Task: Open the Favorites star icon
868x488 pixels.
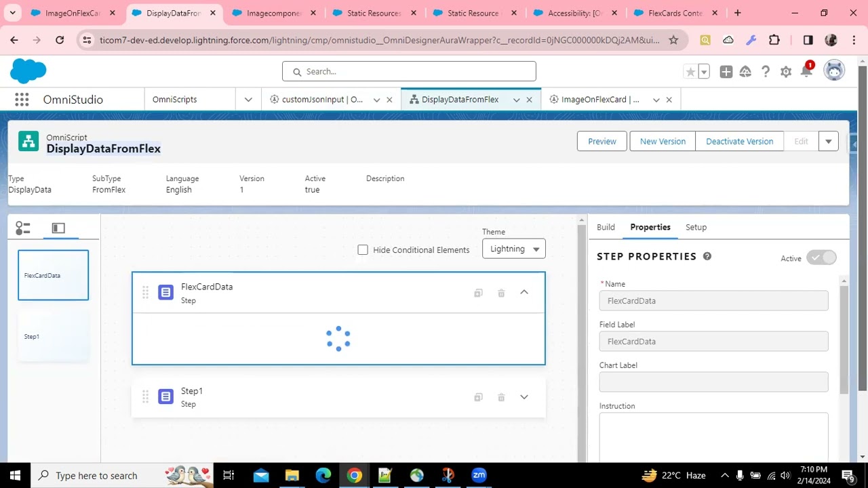Action: point(690,72)
